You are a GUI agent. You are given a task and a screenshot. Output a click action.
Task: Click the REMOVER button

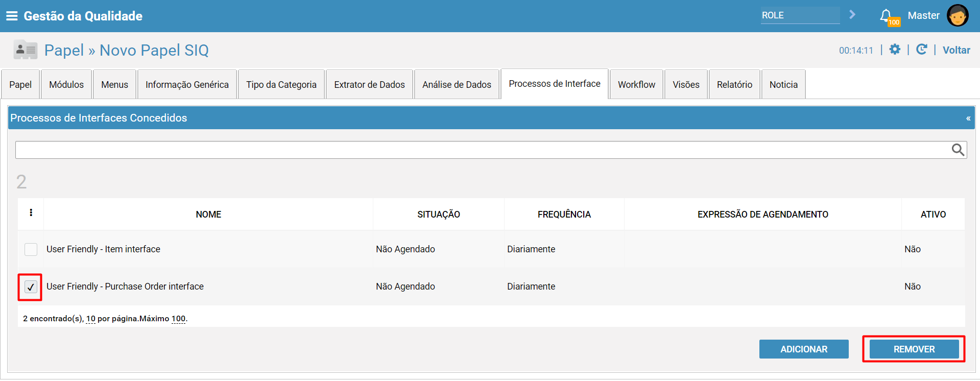tap(914, 349)
